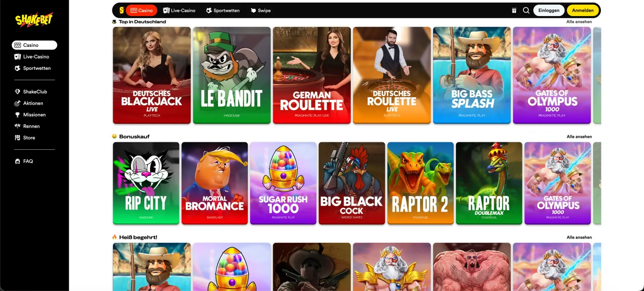Screen dimensions: 644x291
Task: Open Raptor Doublemax game tile
Action: tap(489, 183)
